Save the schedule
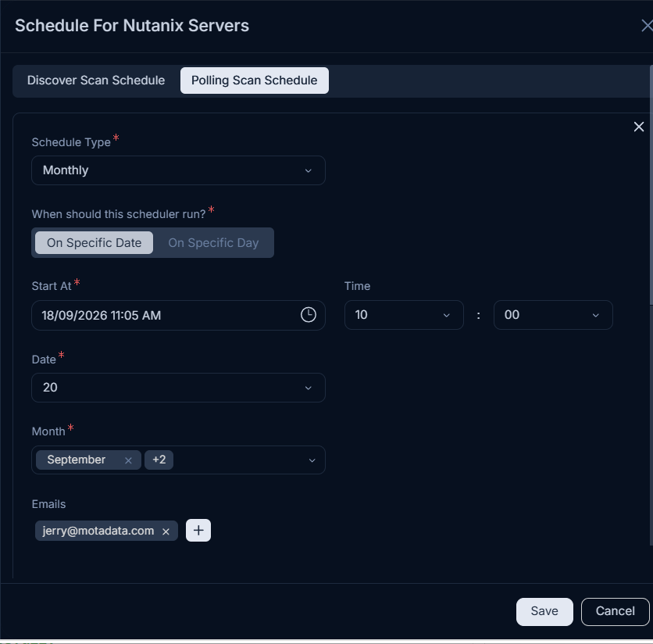 (x=544, y=611)
